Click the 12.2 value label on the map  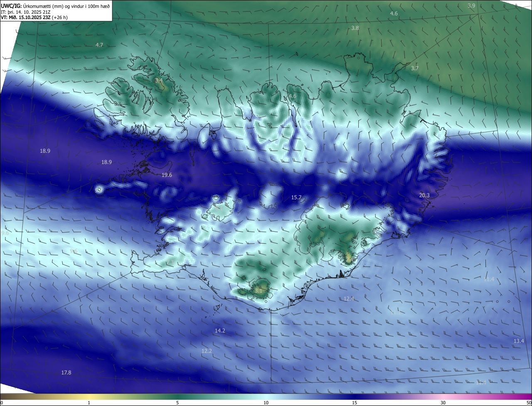(x=207, y=351)
